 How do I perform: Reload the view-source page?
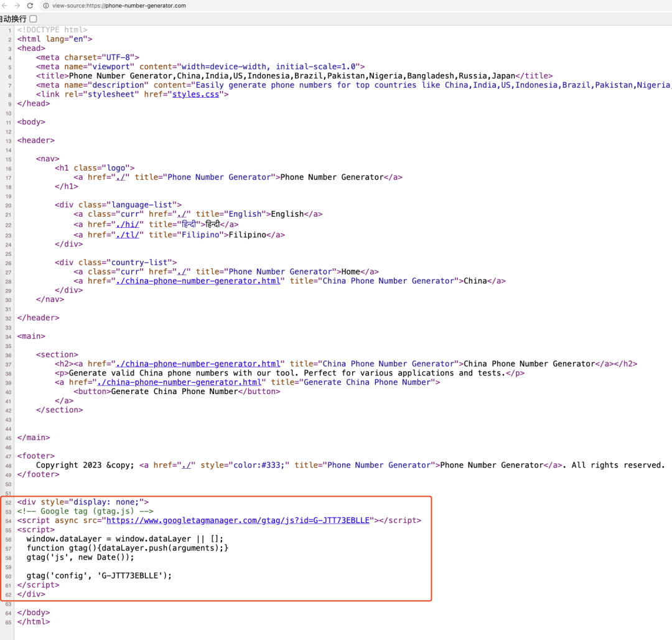click(31, 6)
